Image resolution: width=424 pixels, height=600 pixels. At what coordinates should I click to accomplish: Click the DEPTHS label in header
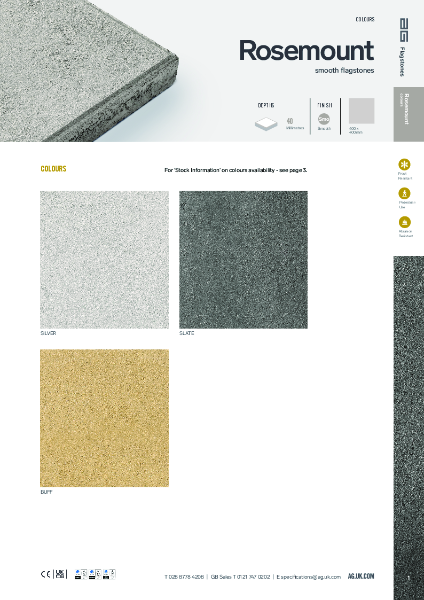coord(266,105)
